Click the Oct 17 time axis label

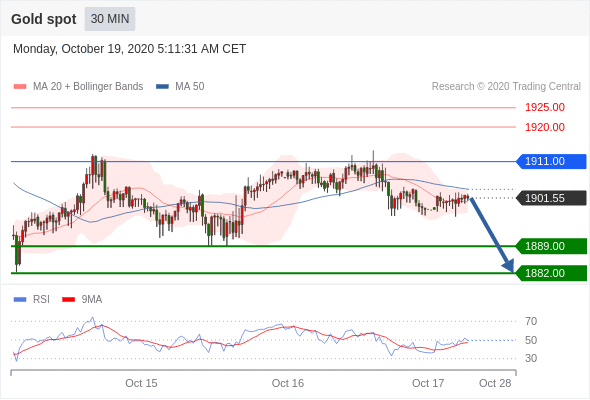click(x=428, y=383)
